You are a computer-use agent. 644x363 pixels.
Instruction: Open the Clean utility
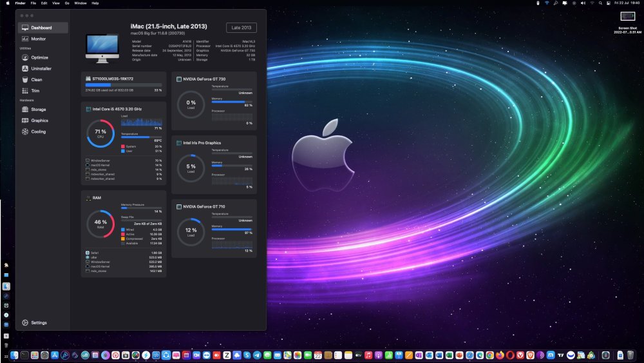(x=43, y=80)
